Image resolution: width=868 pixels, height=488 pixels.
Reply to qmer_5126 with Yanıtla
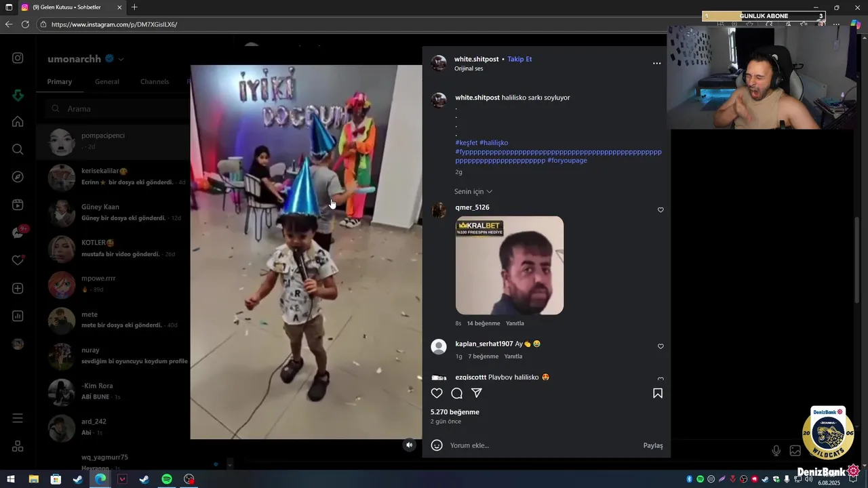click(x=515, y=323)
